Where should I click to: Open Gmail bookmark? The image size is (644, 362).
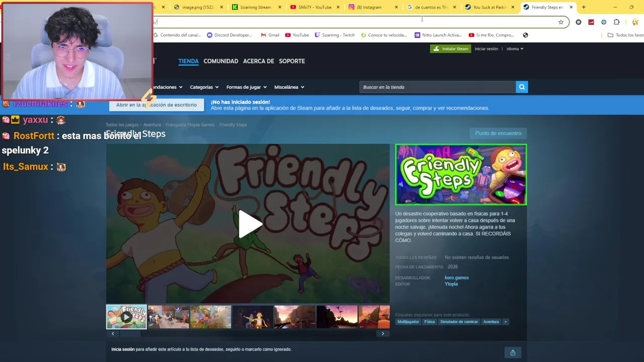point(270,35)
